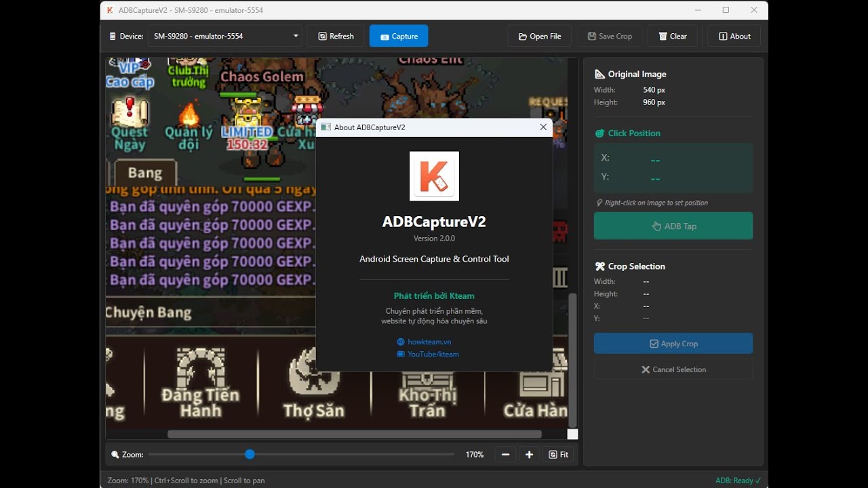Maximize the ADBCaptureV2 window
The width and height of the screenshot is (868, 488).
tap(726, 10)
